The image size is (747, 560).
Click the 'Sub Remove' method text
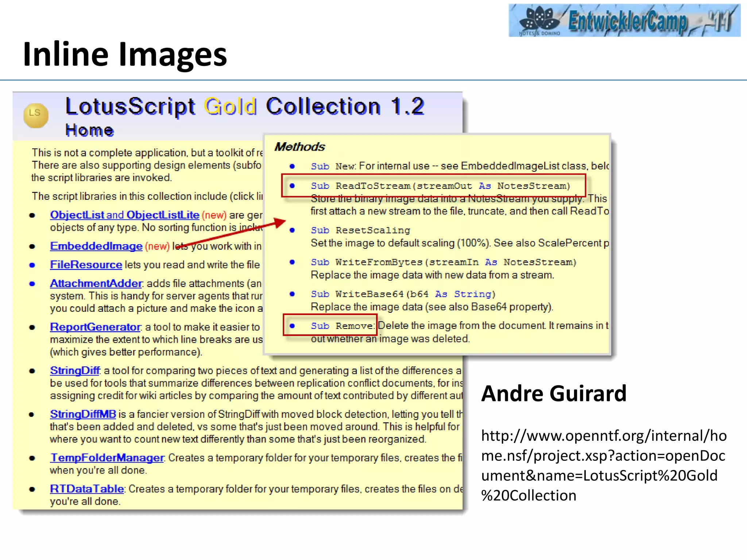point(342,326)
